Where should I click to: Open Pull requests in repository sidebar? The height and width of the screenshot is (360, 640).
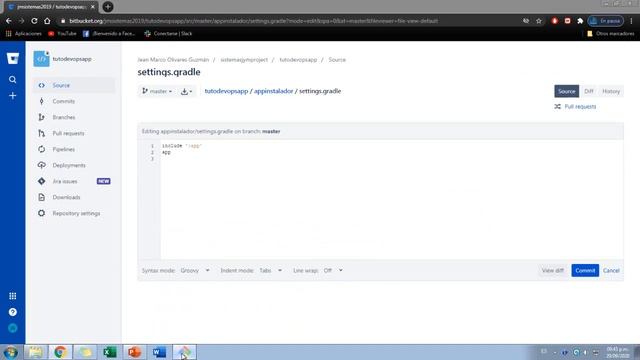tap(74, 133)
